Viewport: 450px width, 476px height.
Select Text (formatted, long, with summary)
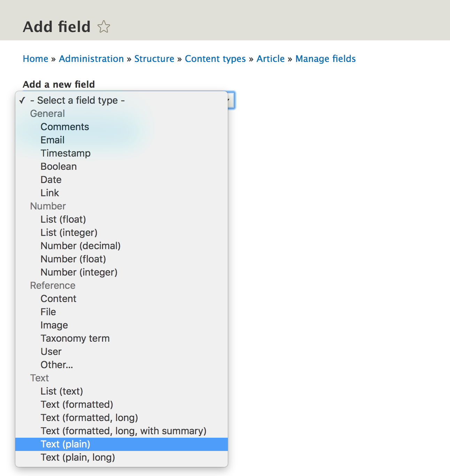coord(123,431)
